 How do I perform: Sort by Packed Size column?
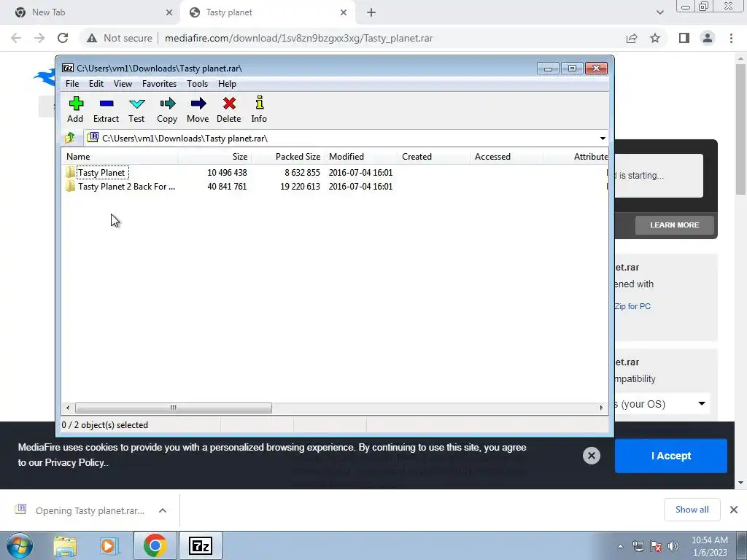[x=287, y=157]
